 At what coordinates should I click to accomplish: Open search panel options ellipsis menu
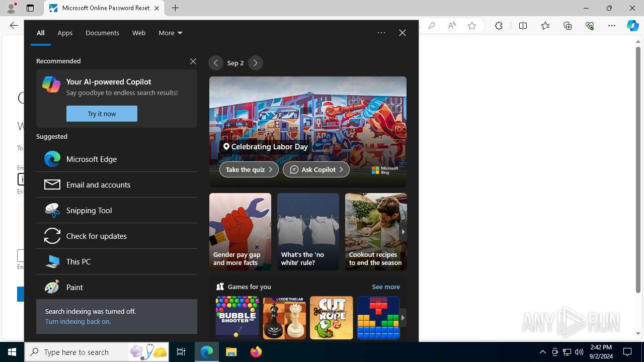(x=381, y=33)
